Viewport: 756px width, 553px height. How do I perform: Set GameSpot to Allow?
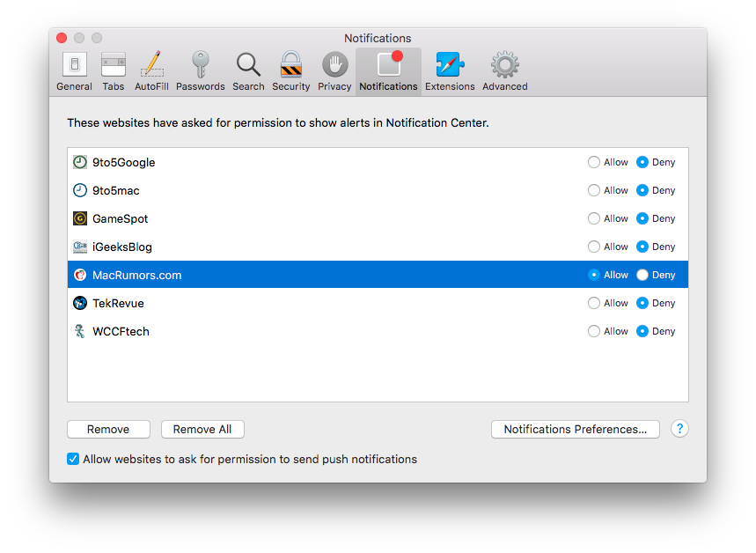click(x=594, y=218)
